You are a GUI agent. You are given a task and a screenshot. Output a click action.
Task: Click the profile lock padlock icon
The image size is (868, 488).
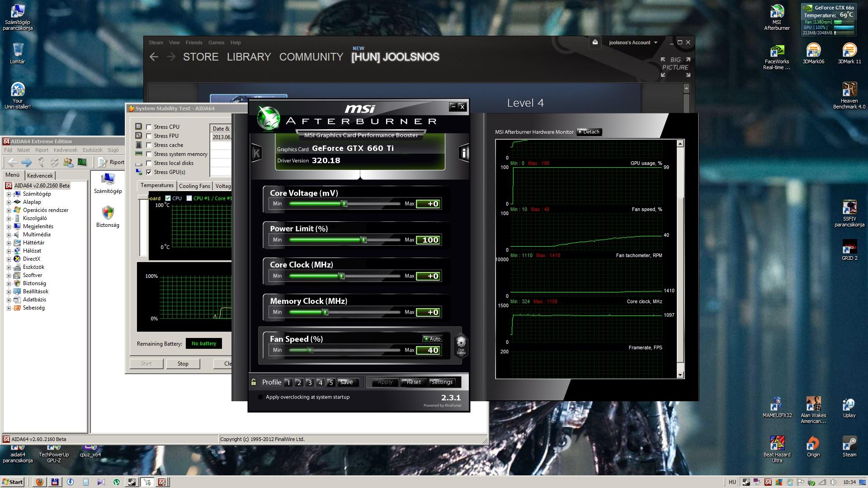point(254,382)
